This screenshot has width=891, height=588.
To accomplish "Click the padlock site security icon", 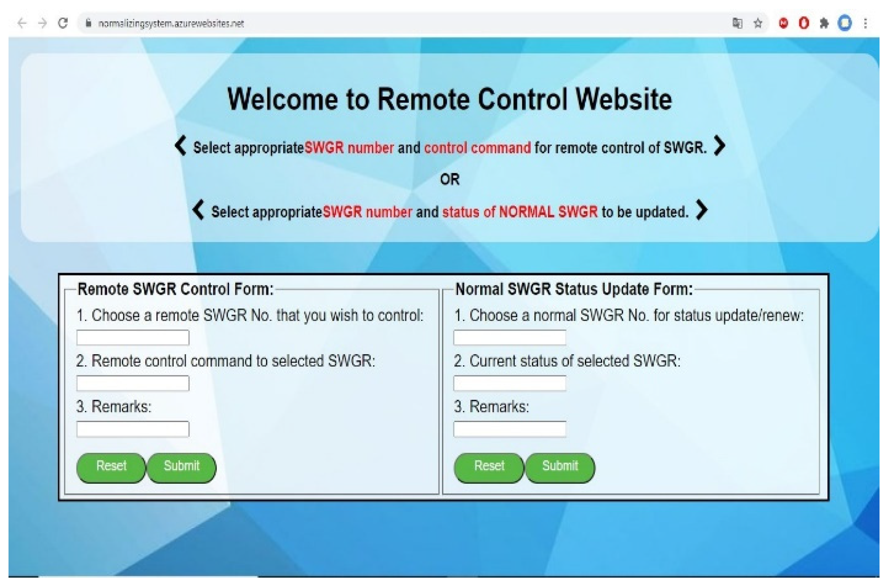I will click(x=88, y=23).
